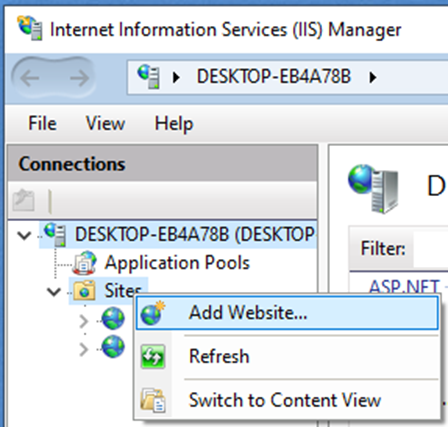This screenshot has height=427, width=448.
Task: Go back with the left arrow button
Action: (30, 78)
